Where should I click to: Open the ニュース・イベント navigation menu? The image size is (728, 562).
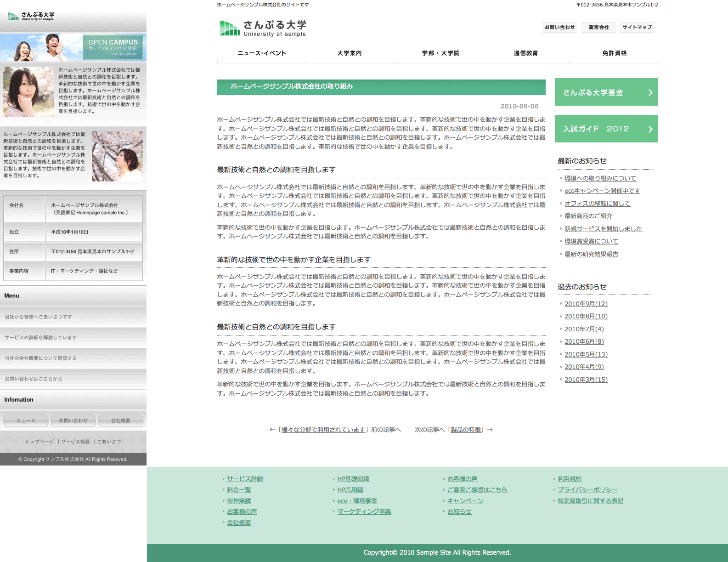[x=261, y=53]
